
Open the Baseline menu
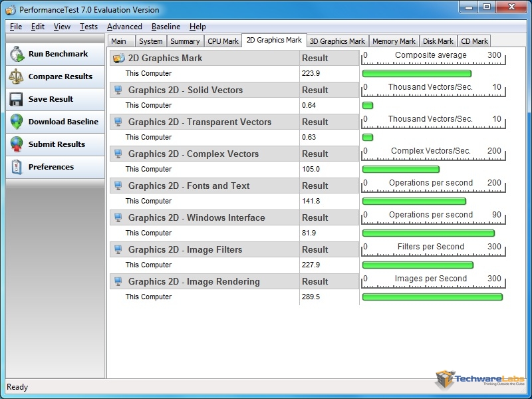(x=166, y=27)
